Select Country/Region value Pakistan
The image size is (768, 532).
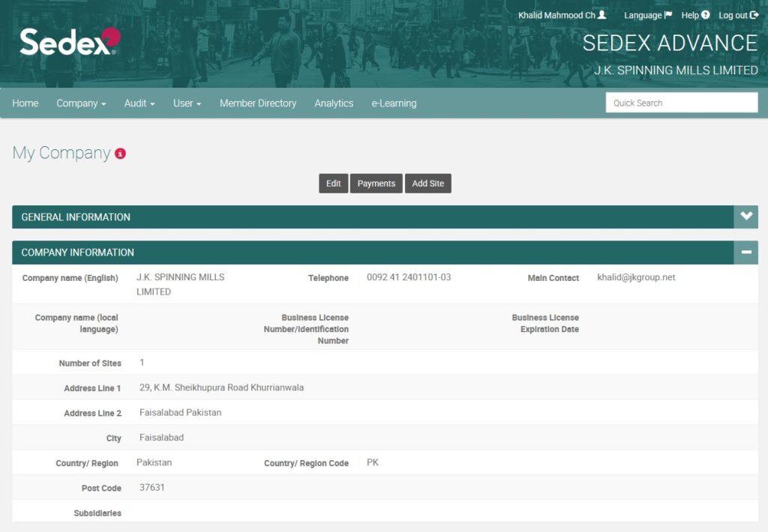click(x=154, y=462)
